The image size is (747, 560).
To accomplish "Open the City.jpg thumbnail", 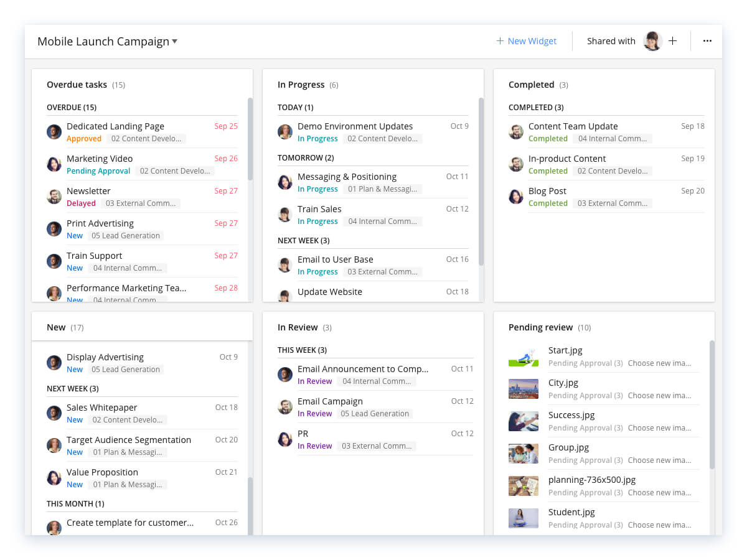I will (524, 389).
